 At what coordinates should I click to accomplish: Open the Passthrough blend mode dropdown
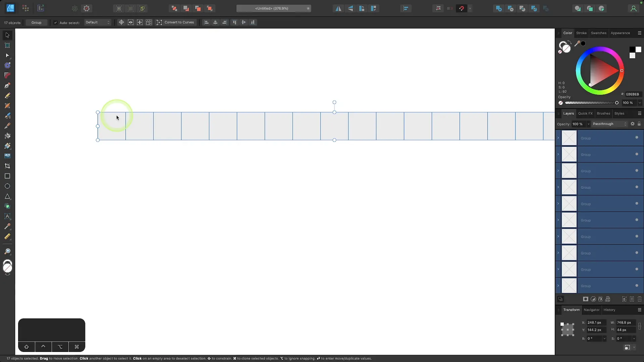609,124
